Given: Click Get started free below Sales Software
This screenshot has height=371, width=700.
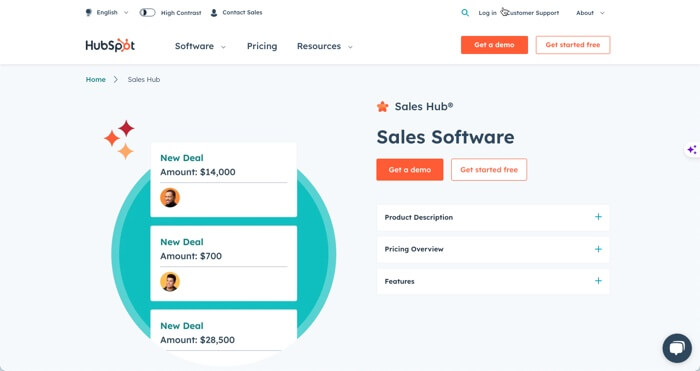Looking at the screenshot, I should point(489,170).
